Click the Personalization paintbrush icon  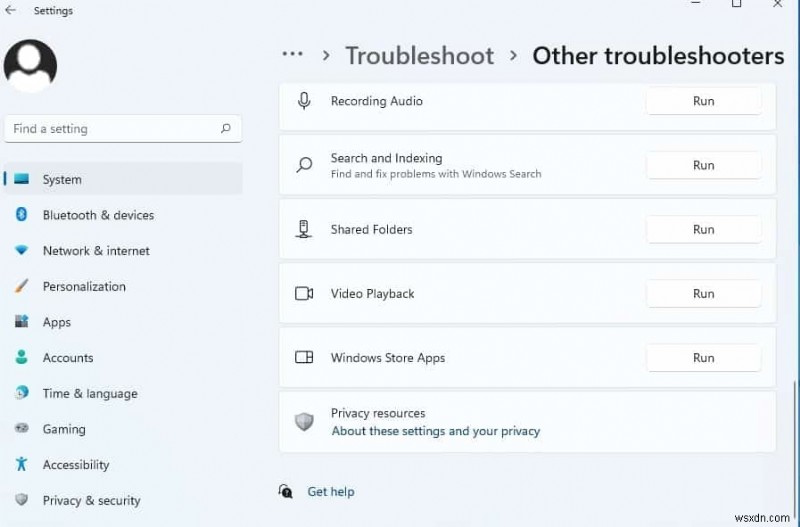(21, 286)
